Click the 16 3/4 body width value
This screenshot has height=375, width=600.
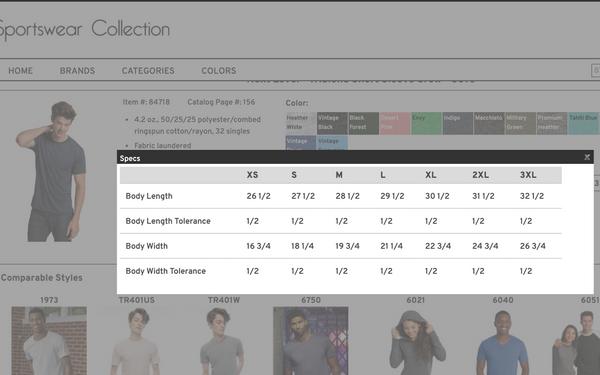tap(258, 246)
